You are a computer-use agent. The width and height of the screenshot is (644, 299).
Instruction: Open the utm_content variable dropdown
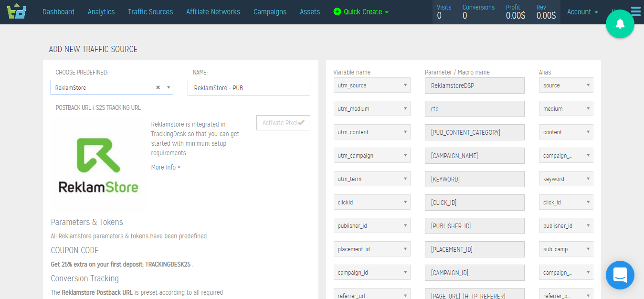point(372,132)
